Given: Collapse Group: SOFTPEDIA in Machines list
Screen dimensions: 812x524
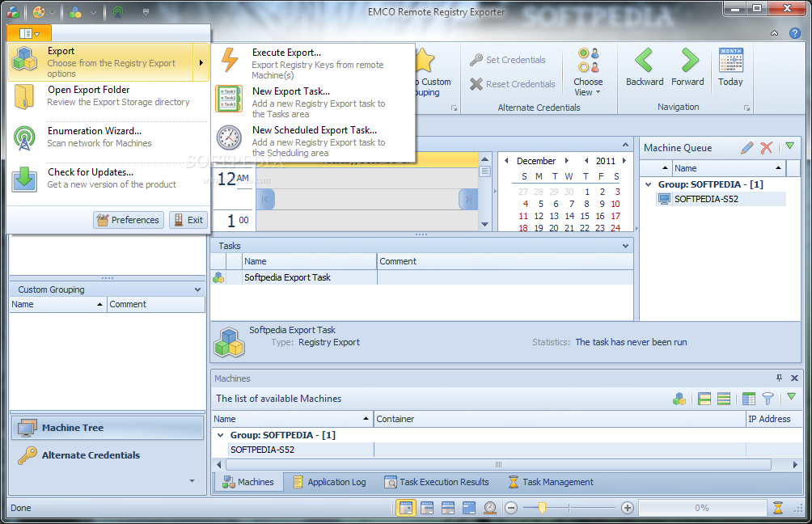Looking at the screenshot, I should [x=221, y=436].
